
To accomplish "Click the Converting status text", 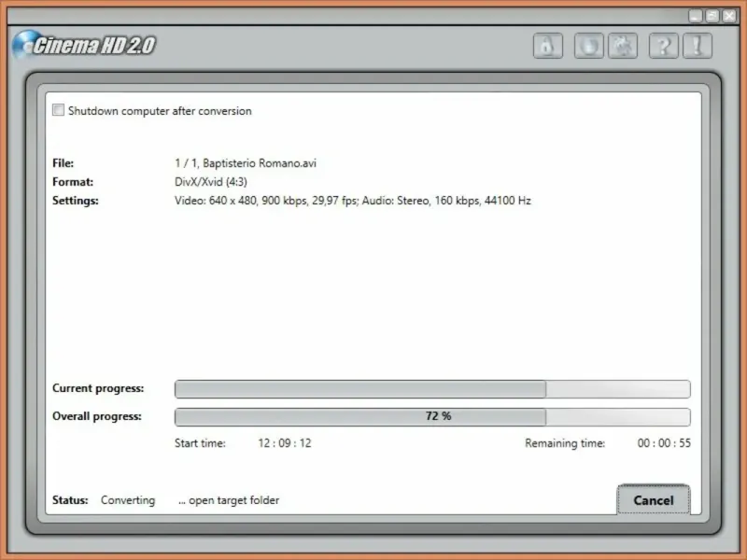I will 128,500.
